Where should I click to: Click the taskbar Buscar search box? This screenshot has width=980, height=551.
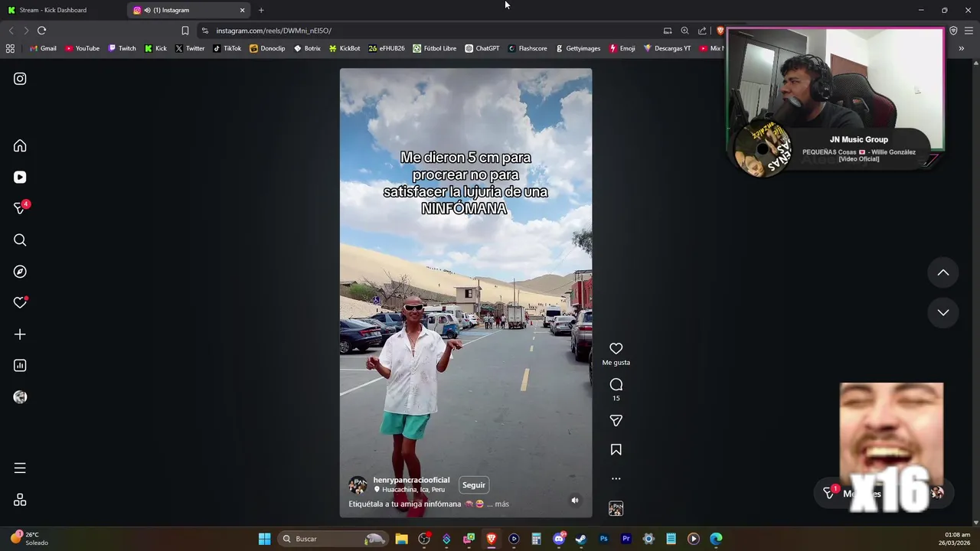332,539
